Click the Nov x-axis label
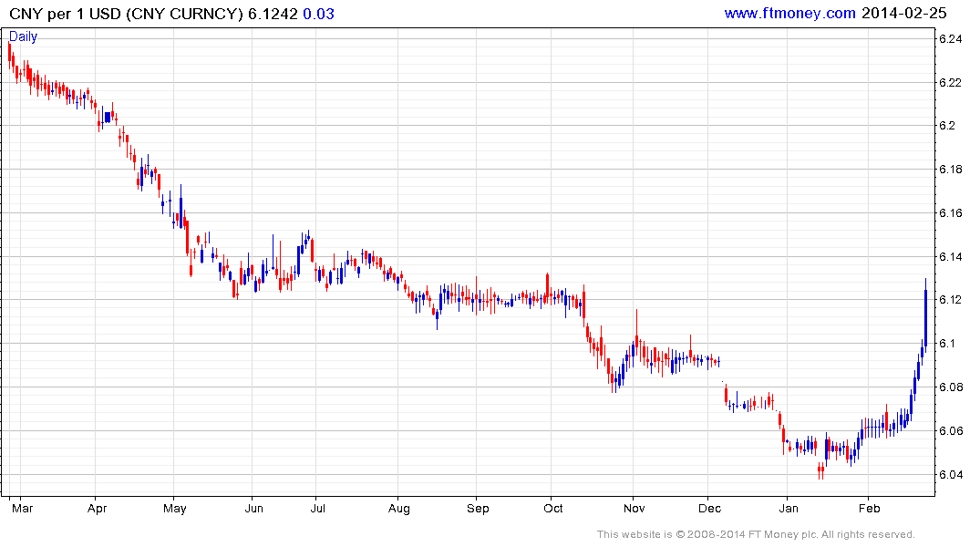The image size is (980, 547). [634, 508]
